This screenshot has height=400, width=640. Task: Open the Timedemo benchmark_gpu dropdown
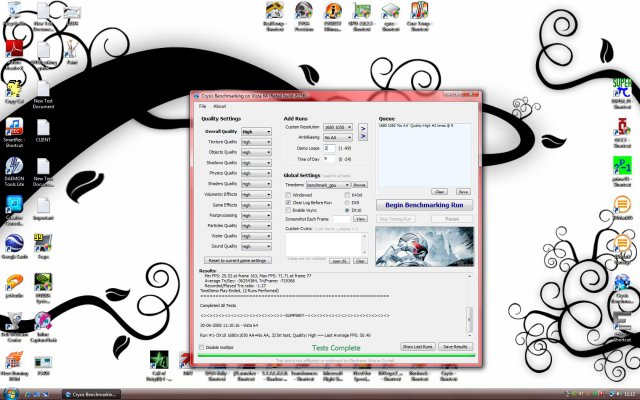click(x=328, y=185)
